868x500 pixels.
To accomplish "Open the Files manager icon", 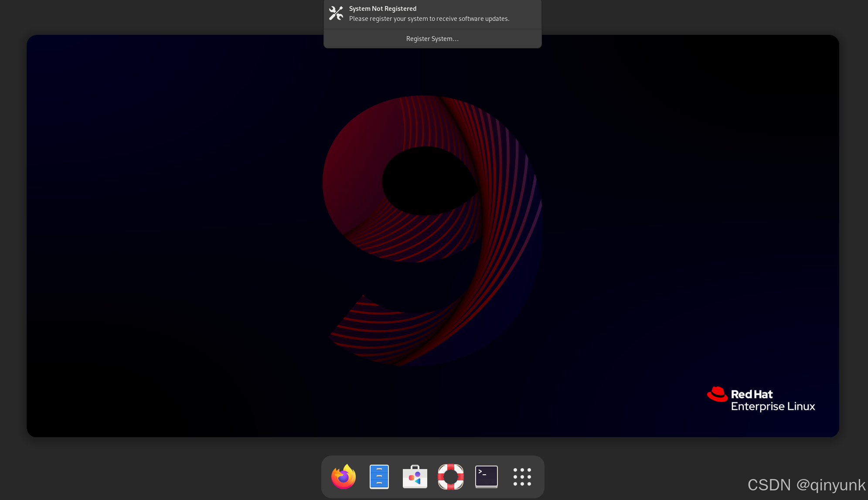I will click(x=379, y=476).
